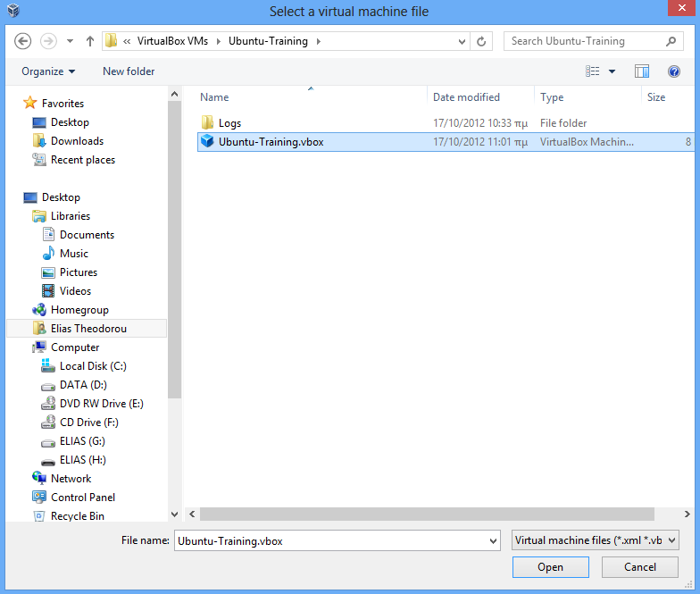This screenshot has width=700, height=594.
Task: Click New folder button
Action: pyautogui.click(x=129, y=71)
